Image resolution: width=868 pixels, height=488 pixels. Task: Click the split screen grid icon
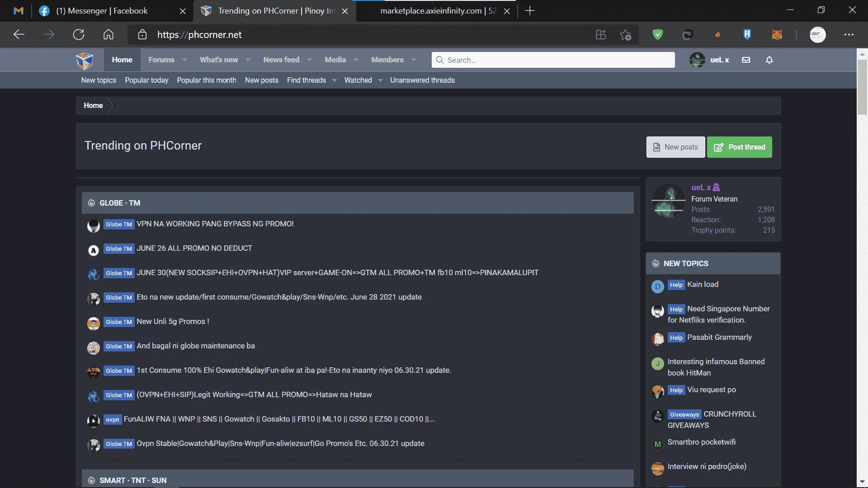pyautogui.click(x=600, y=35)
